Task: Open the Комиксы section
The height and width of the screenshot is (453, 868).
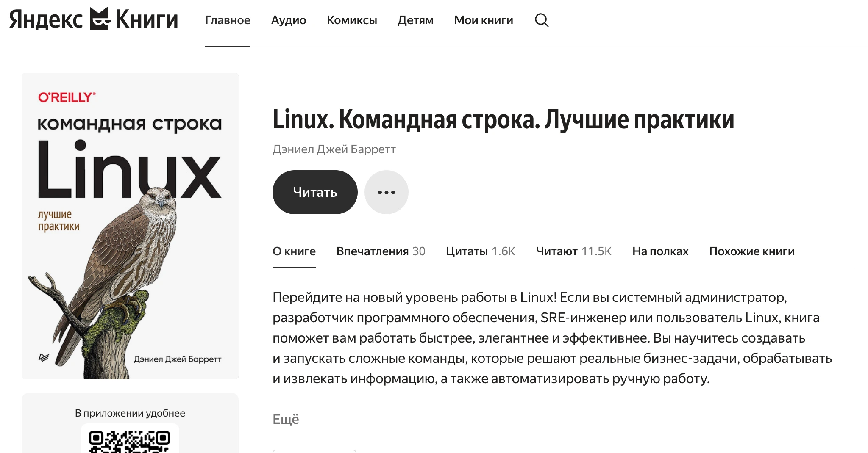Action: tap(352, 20)
